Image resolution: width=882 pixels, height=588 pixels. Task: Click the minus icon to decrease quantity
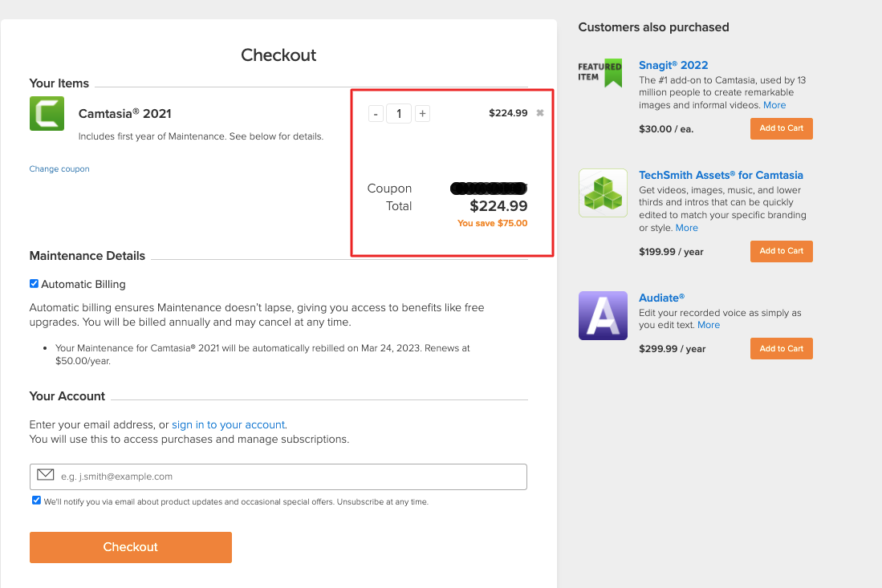click(x=376, y=113)
